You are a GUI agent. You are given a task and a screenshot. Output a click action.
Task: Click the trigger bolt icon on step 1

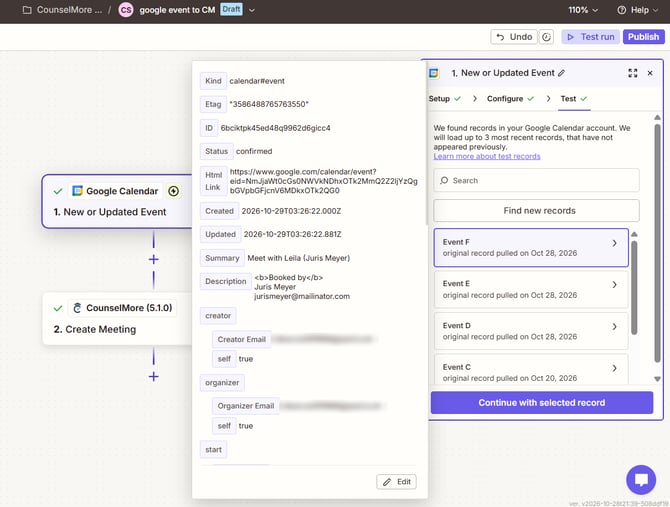[x=173, y=191]
